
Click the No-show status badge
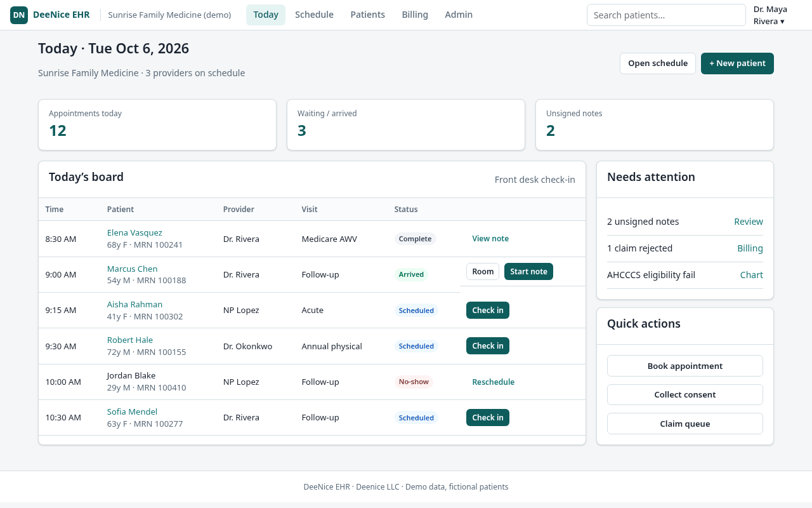point(414,382)
